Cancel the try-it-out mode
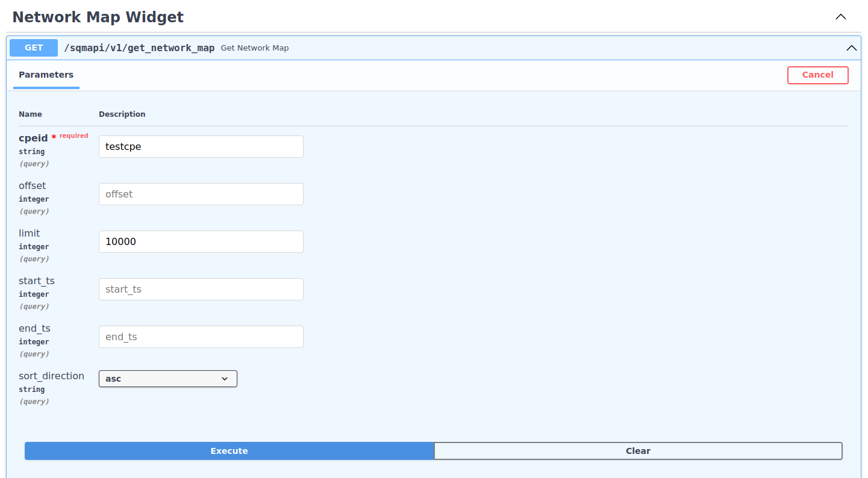868x478 pixels. pyautogui.click(x=817, y=75)
